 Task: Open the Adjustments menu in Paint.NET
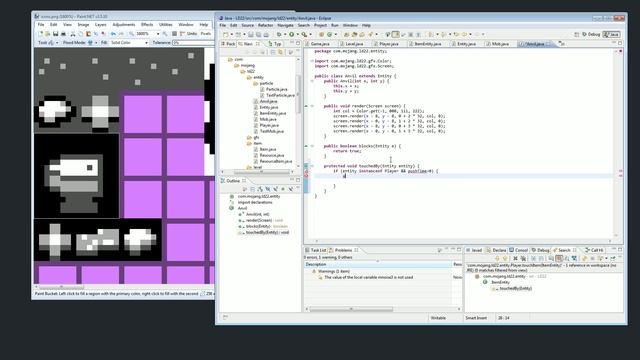tap(124, 25)
